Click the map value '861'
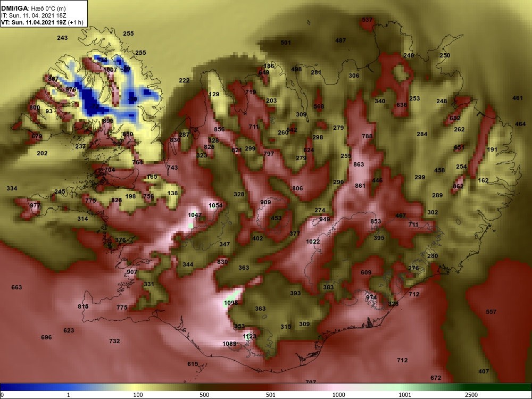This screenshot has height=399, width=532. pyautogui.click(x=360, y=186)
